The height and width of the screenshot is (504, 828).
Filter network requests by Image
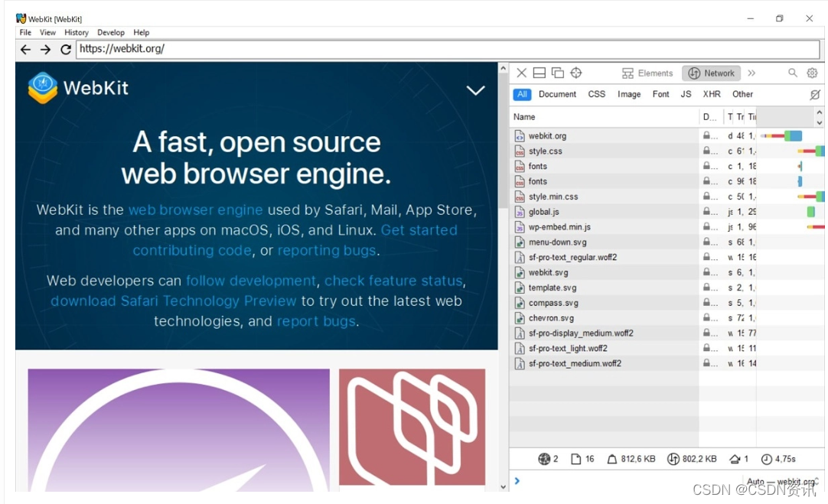pos(629,95)
